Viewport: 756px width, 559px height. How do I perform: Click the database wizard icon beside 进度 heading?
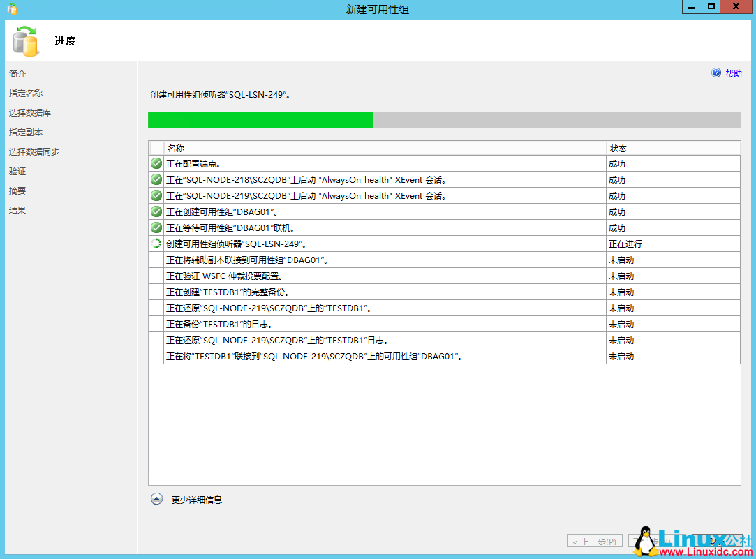[26, 40]
